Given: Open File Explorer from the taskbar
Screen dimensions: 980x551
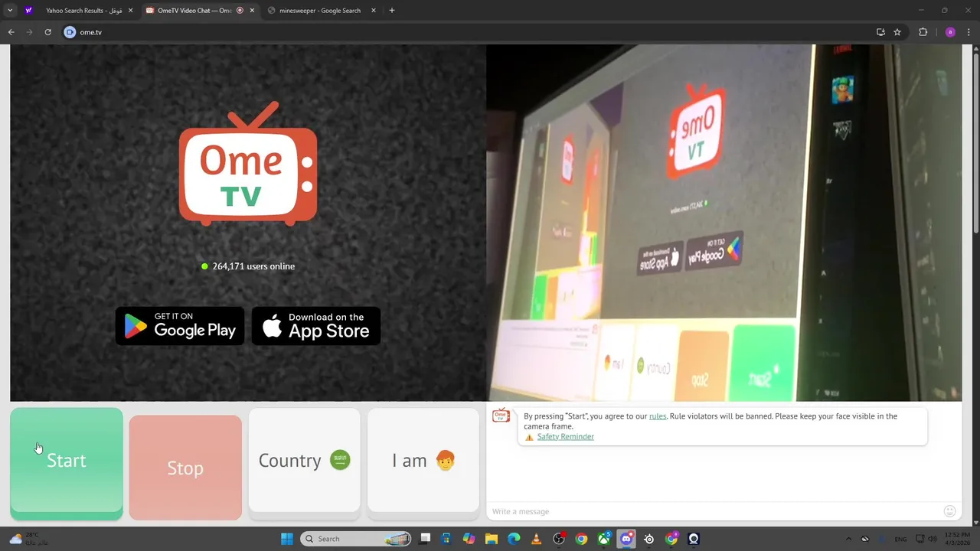Looking at the screenshot, I should (x=491, y=539).
